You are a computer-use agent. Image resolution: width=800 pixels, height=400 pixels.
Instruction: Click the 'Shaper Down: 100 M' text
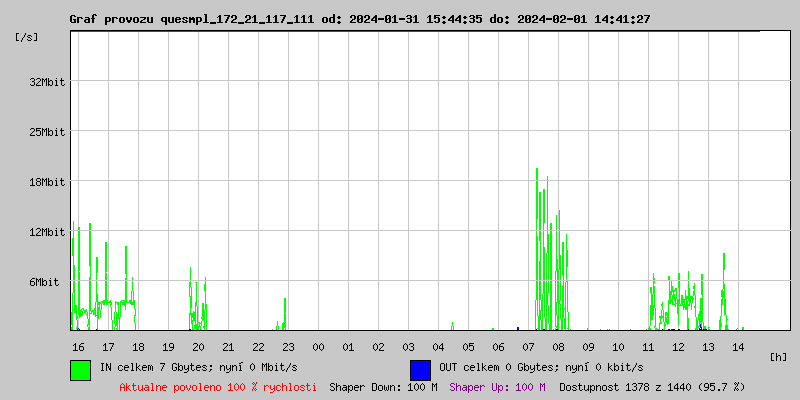[383, 386]
